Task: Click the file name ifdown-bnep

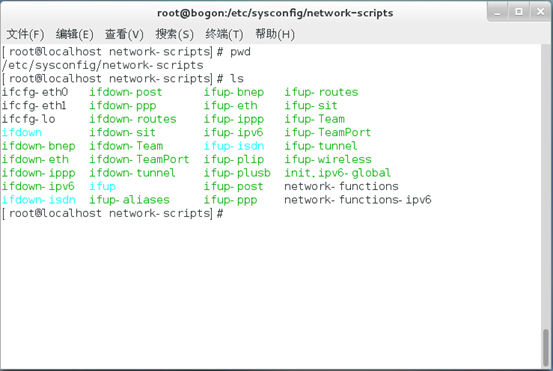Action: (38, 146)
